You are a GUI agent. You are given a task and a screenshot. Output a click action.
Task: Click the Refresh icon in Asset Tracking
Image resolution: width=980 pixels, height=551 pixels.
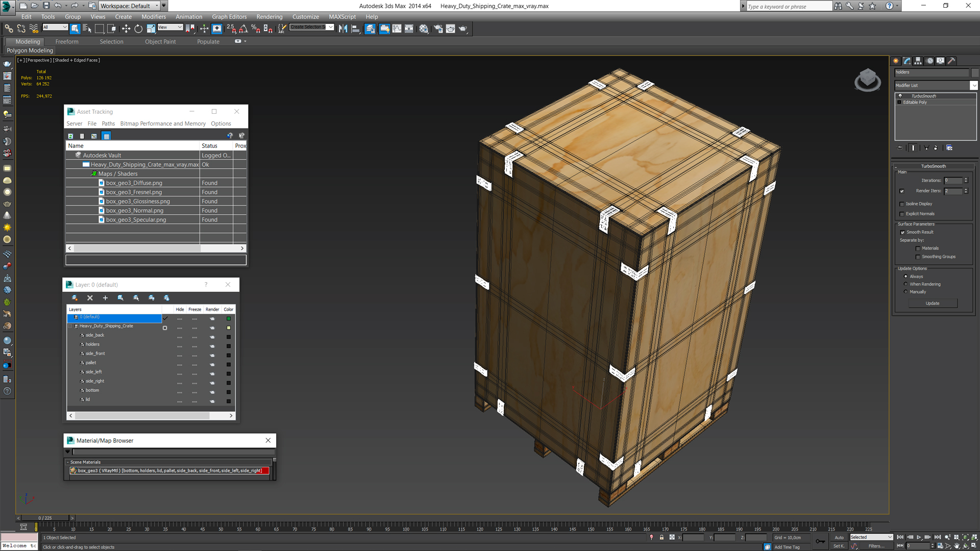(x=70, y=136)
